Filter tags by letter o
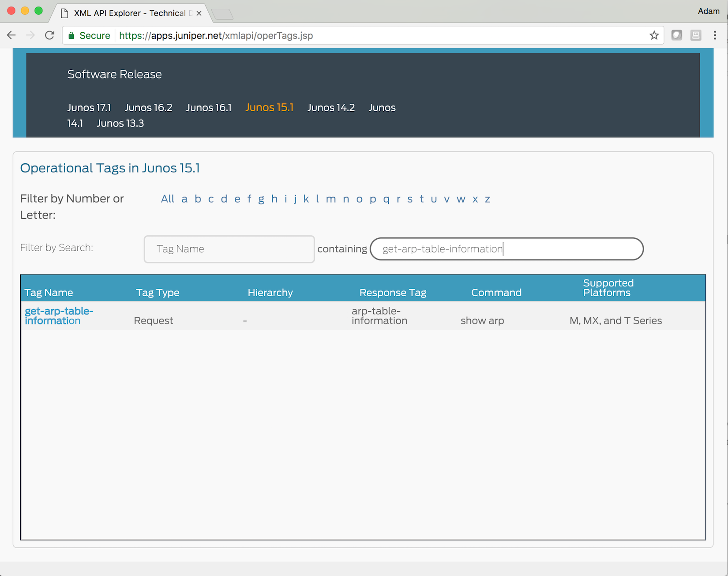The height and width of the screenshot is (576, 728). (x=360, y=199)
